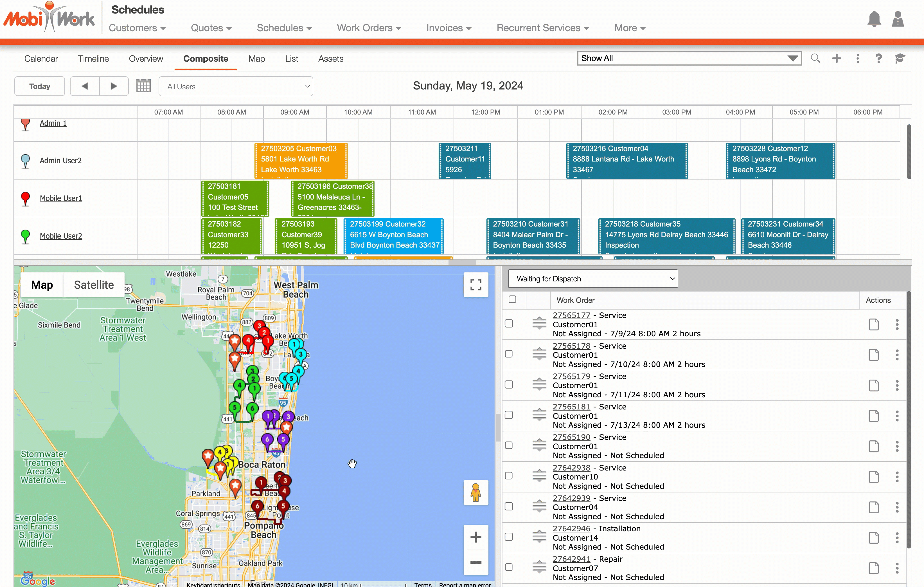
Task: Expand the All Users dropdown
Action: (x=236, y=86)
